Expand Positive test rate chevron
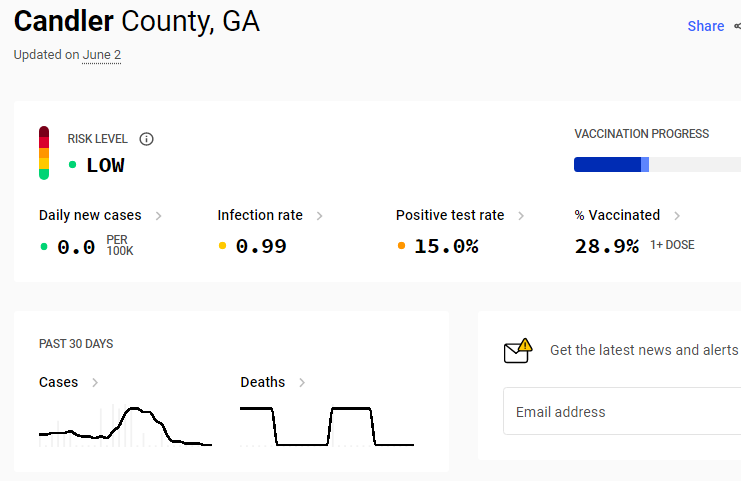The height and width of the screenshot is (481, 741). point(521,216)
